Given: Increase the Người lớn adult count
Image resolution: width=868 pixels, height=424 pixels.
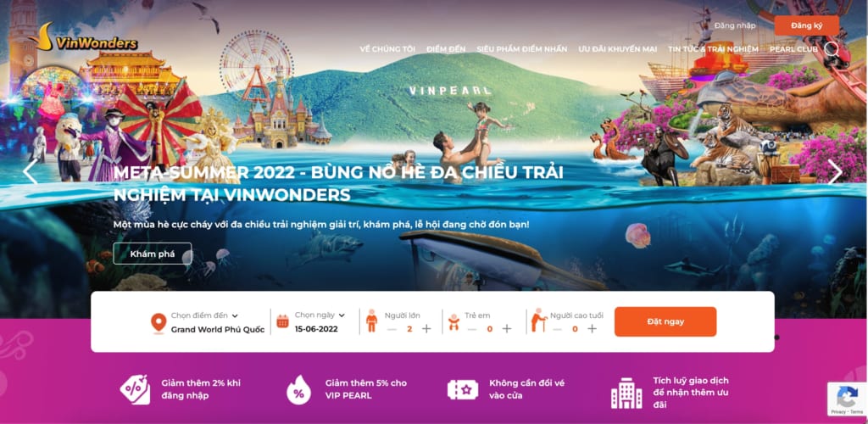Looking at the screenshot, I should pyautogui.click(x=426, y=329).
